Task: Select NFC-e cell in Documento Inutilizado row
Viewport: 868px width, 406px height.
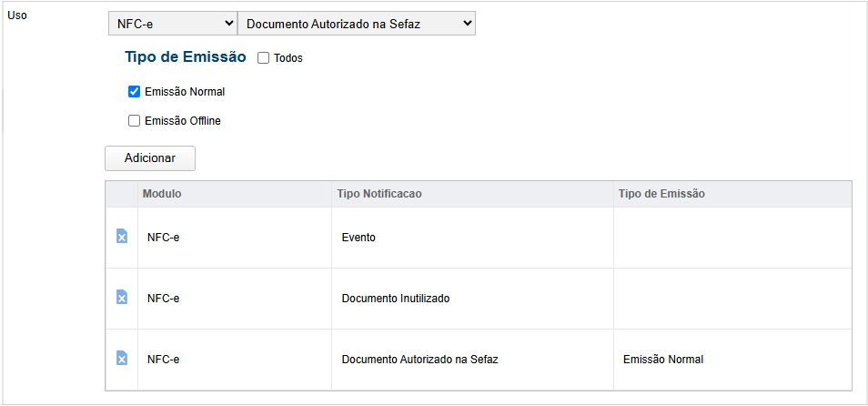Action: coord(164,299)
